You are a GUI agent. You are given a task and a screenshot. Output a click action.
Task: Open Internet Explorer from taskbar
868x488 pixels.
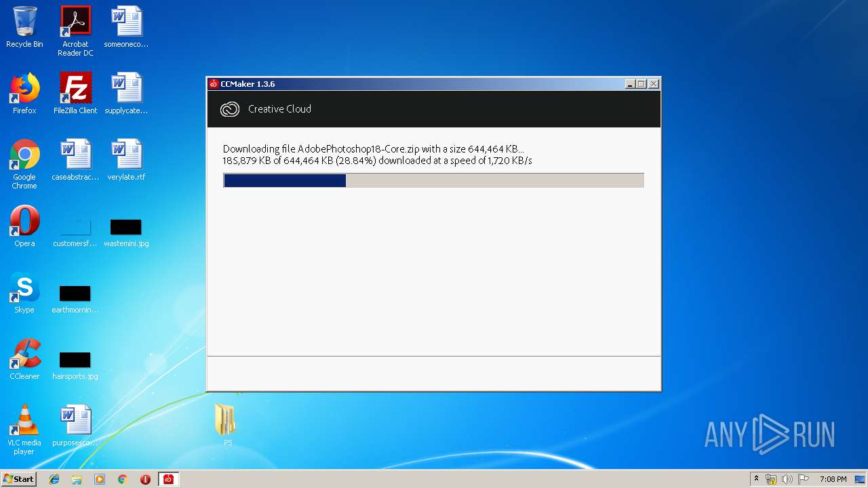[54, 479]
